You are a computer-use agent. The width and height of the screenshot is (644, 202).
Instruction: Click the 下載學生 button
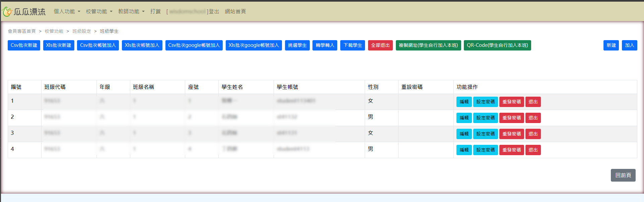coord(353,45)
